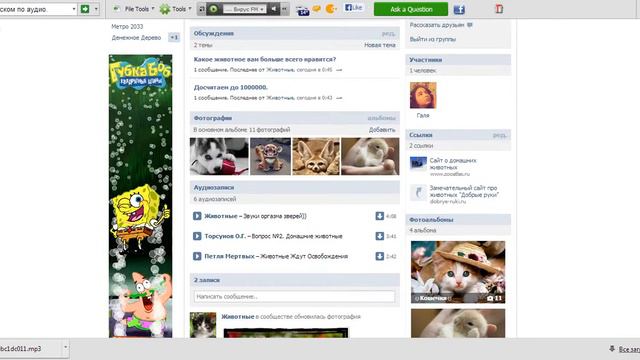Open the kitten avatar on wall post
This screenshot has height=360, width=640.
203,325
